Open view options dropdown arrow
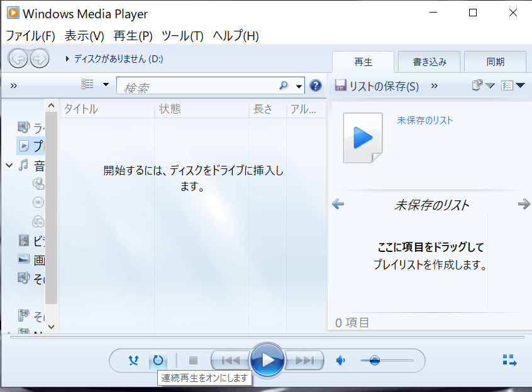 pos(106,84)
